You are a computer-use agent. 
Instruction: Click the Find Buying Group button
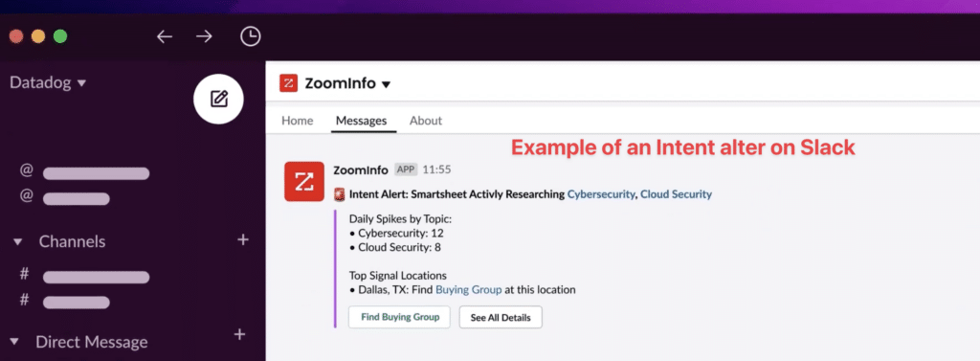click(400, 317)
